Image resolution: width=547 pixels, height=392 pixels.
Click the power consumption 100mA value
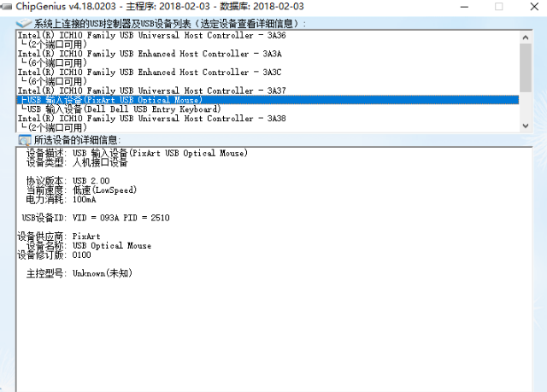84,200
